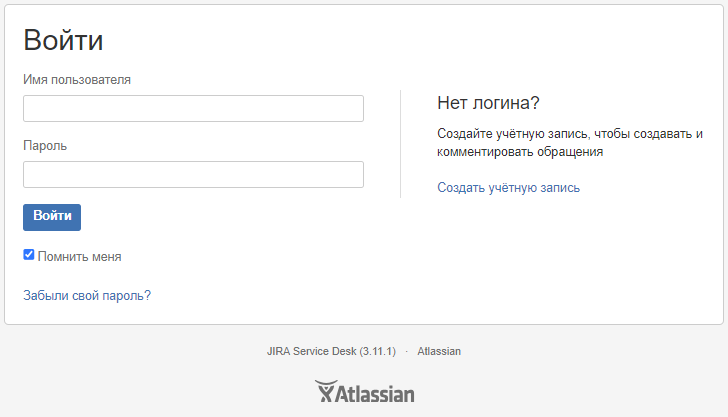Click the dot separator between footer links

[x=407, y=352]
